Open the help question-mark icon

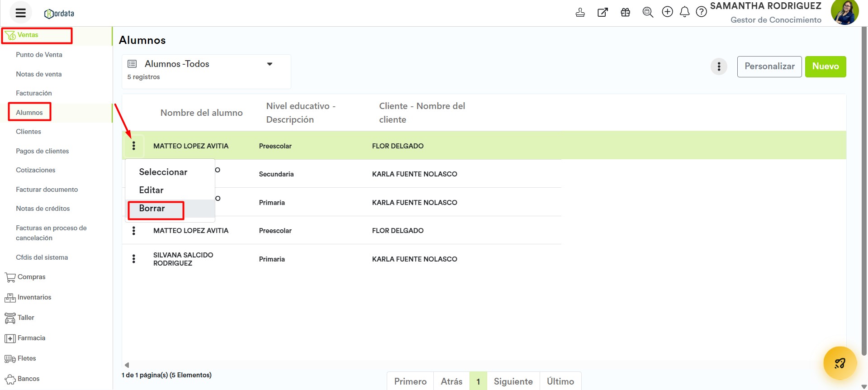coord(701,12)
